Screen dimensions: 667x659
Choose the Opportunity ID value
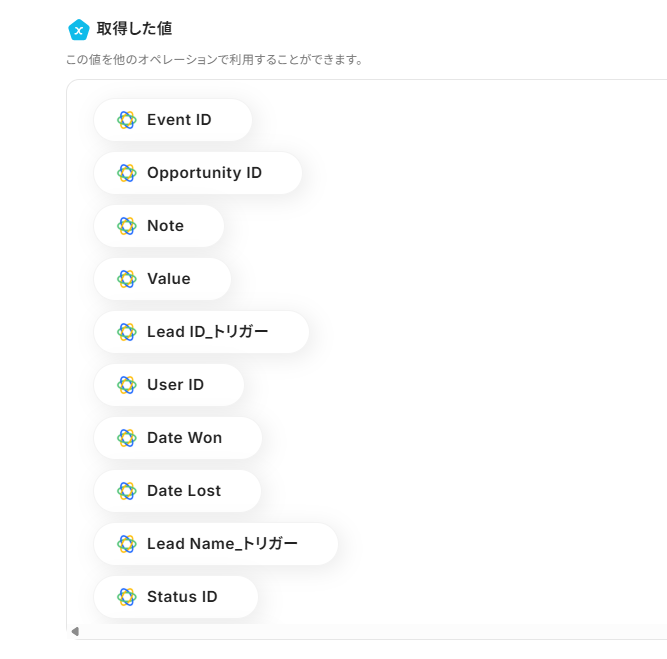(x=204, y=173)
